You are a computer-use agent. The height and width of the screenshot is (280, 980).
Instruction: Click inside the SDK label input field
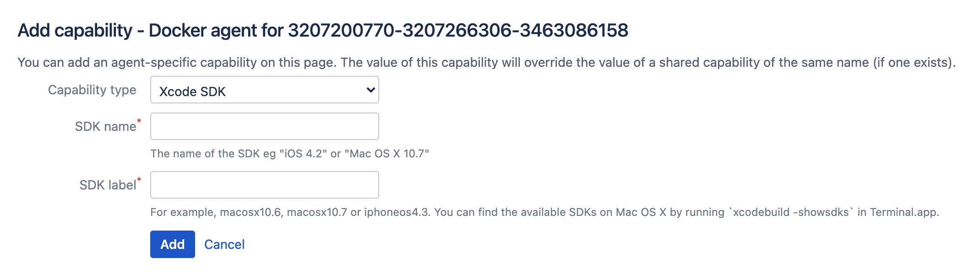tap(264, 184)
